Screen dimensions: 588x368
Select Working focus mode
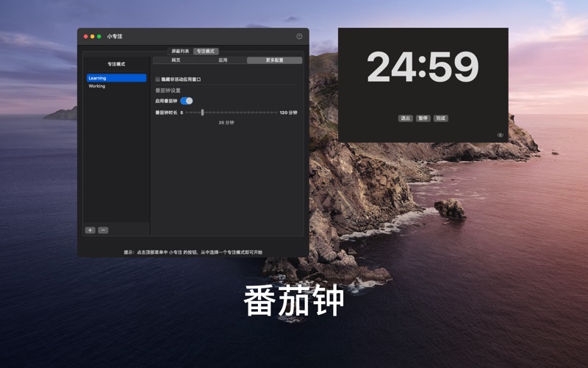coord(116,86)
